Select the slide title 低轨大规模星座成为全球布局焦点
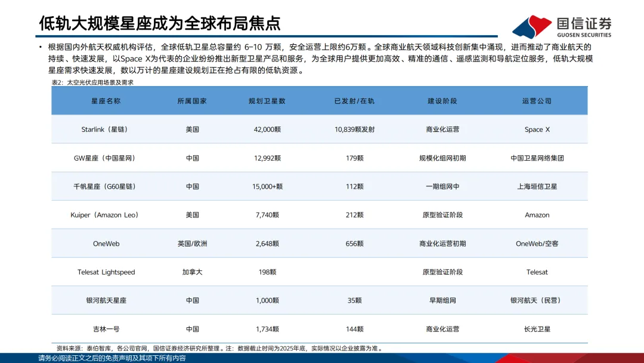Image resolution: width=644 pixels, height=363 pixels. coord(159,23)
